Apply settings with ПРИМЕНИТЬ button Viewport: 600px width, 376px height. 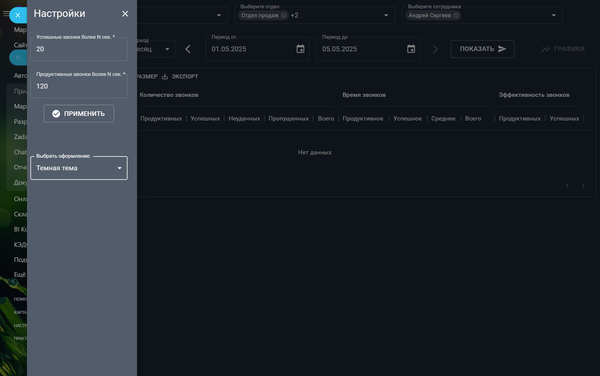tap(79, 114)
